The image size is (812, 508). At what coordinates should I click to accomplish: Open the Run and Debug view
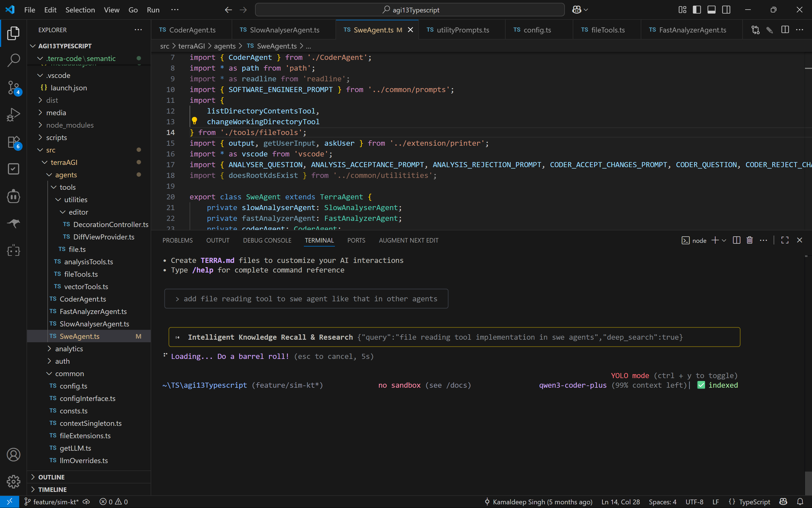click(14, 115)
